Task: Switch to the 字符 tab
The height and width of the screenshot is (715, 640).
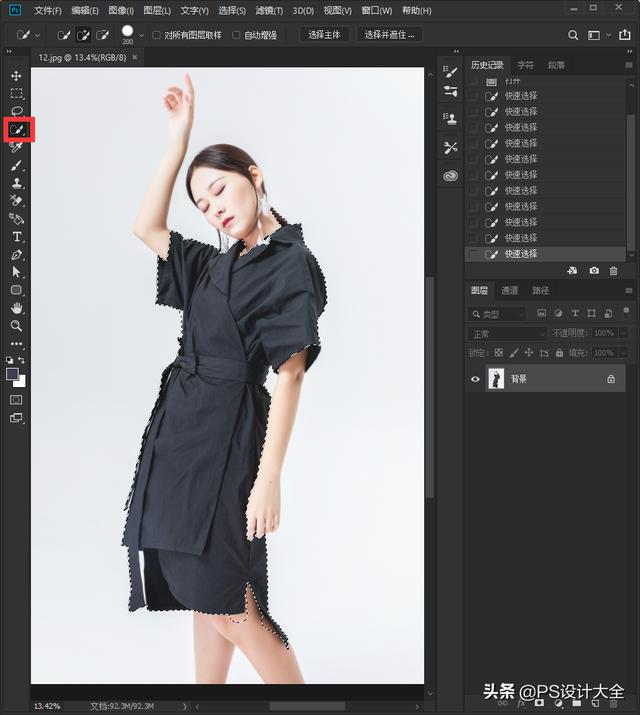Action: point(525,65)
